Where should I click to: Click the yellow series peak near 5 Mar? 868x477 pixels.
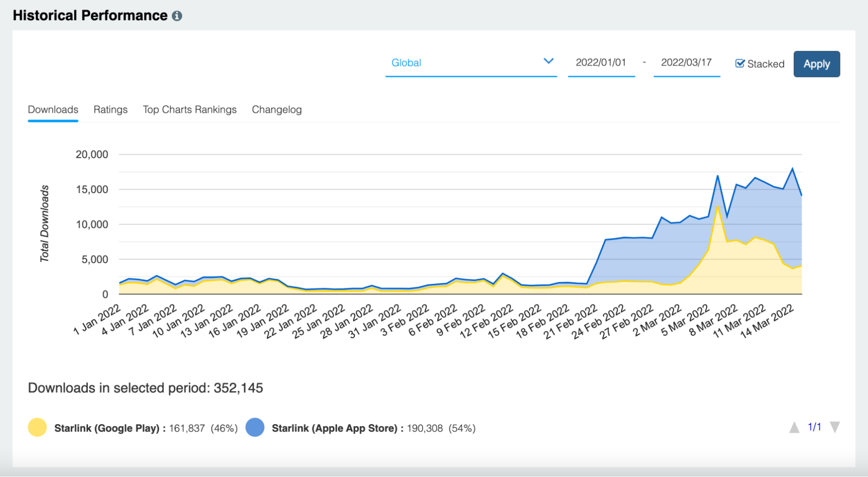(x=718, y=206)
